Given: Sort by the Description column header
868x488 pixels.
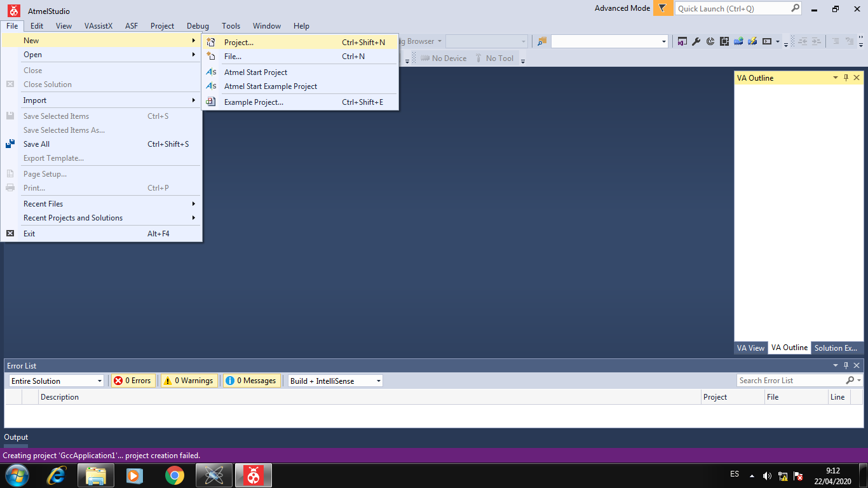Looking at the screenshot, I should [370, 397].
